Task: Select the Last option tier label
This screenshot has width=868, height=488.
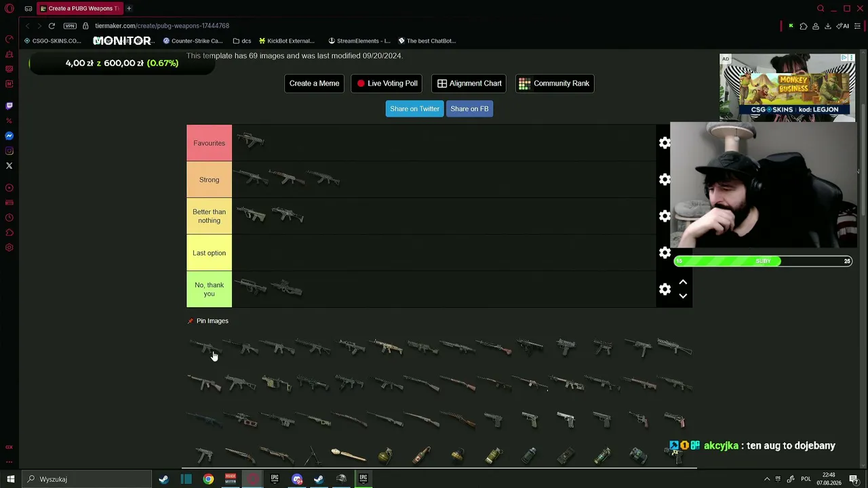Action: pyautogui.click(x=209, y=253)
